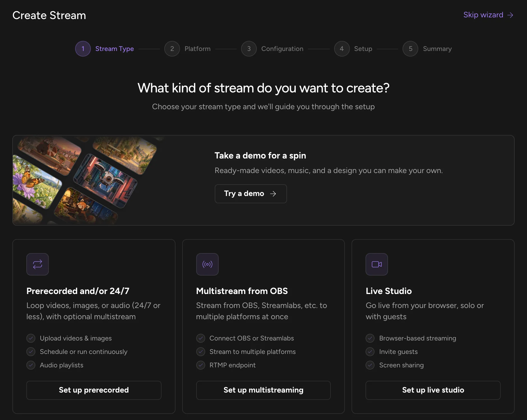Click checkmark beside Connect OBS or Streamlabs
Viewport: 527px width, 420px height.
click(201, 338)
